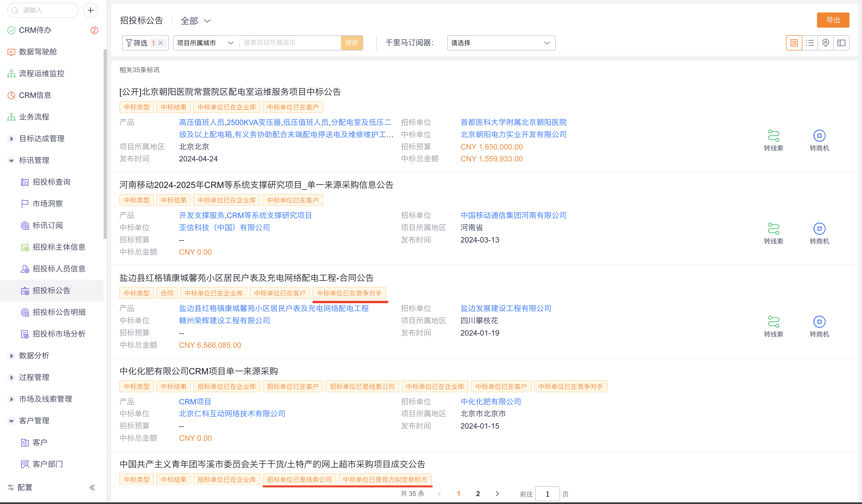Open CRM待办 in sidebar
Viewport: 862px width, 504px height.
(35, 30)
